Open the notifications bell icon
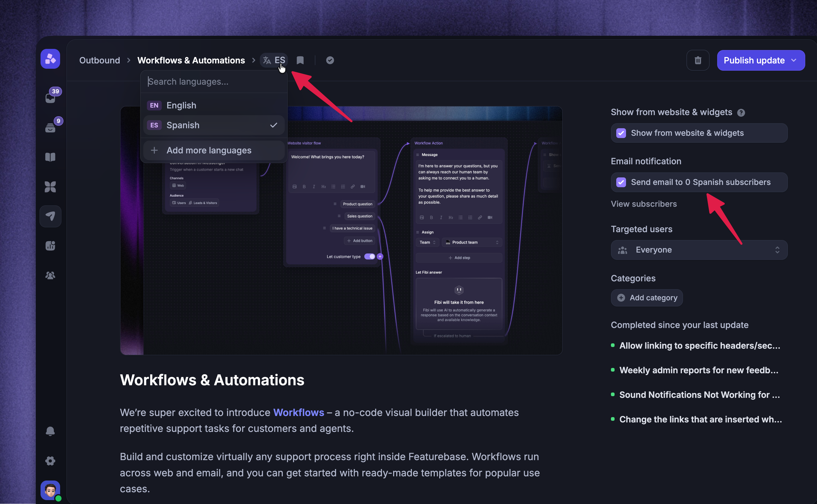This screenshot has width=817, height=504. 50,431
